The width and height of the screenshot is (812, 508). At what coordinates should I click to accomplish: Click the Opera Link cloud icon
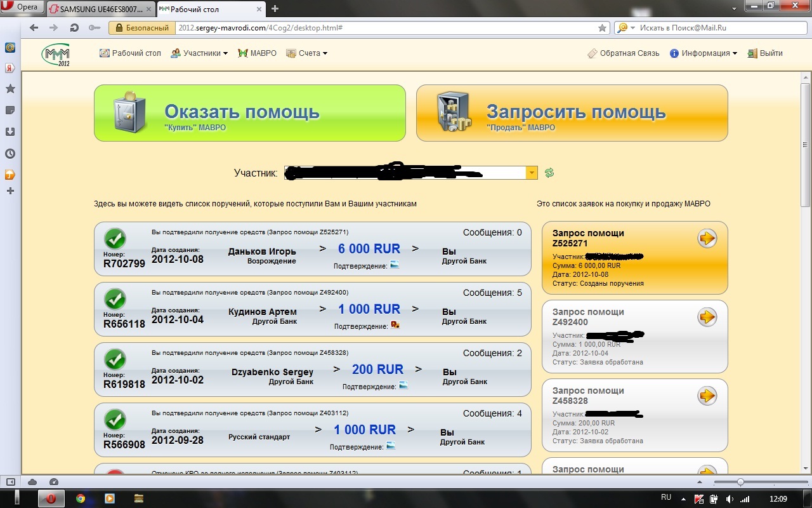pyautogui.click(x=33, y=482)
